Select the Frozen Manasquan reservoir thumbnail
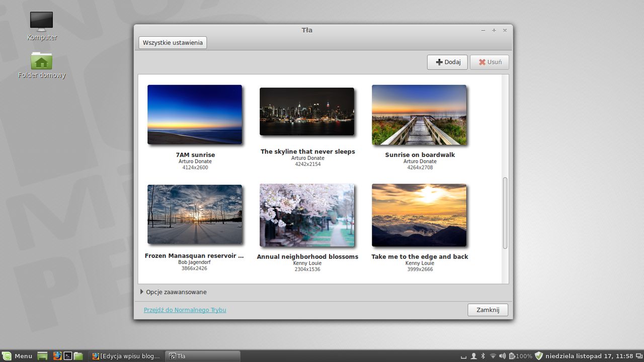The image size is (644, 362). point(195,214)
